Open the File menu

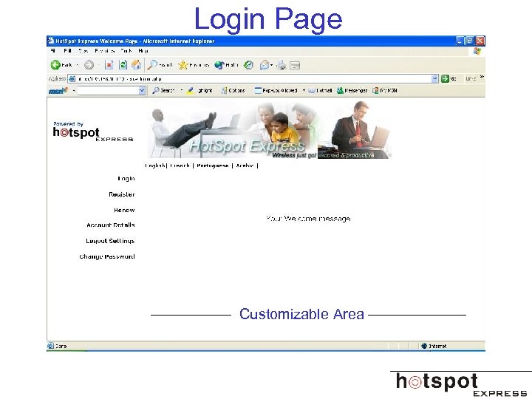(x=52, y=51)
